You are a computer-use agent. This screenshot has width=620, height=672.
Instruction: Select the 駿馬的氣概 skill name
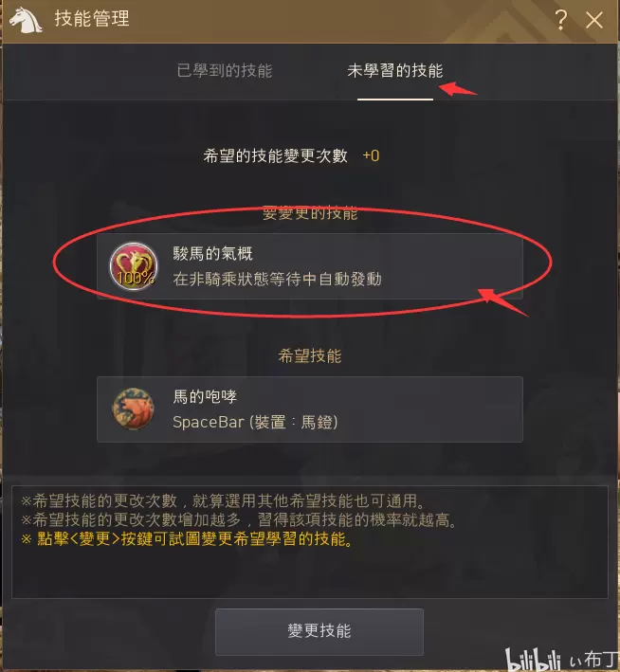[213, 254]
